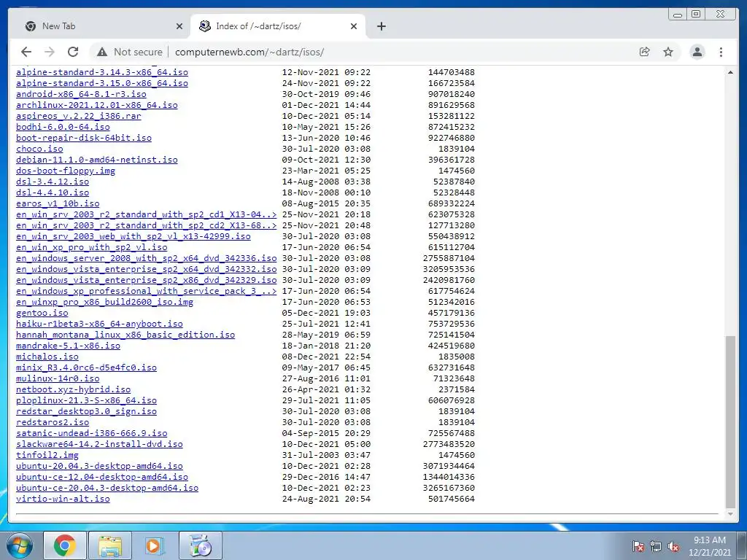747x560 pixels.
Task: Bookmark this page with the star icon
Action: click(668, 52)
